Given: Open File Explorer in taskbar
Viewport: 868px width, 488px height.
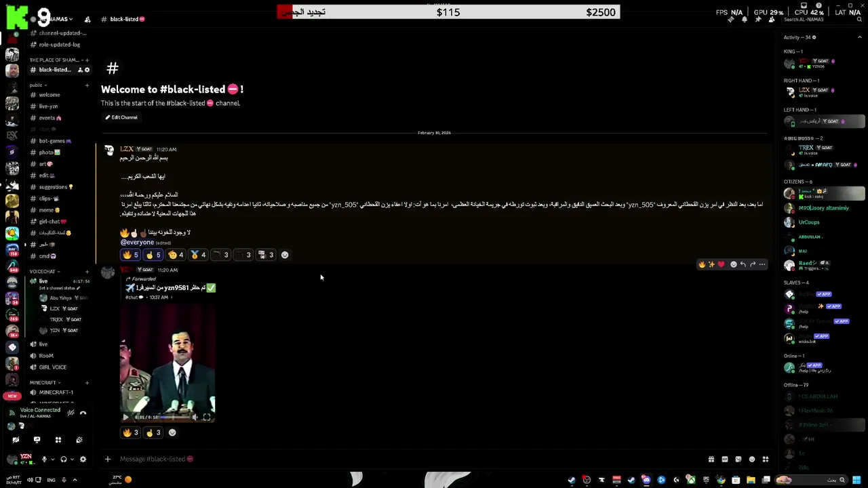Looking at the screenshot, I should pos(751,480).
